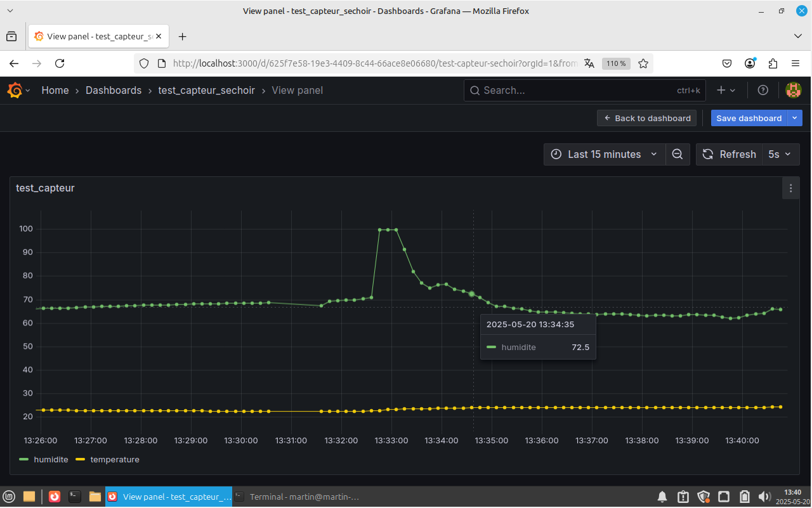The height and width of the screenshot is (508, 812).
Task: Open the terminal launcher in taskbar
Action: (75, 497)
